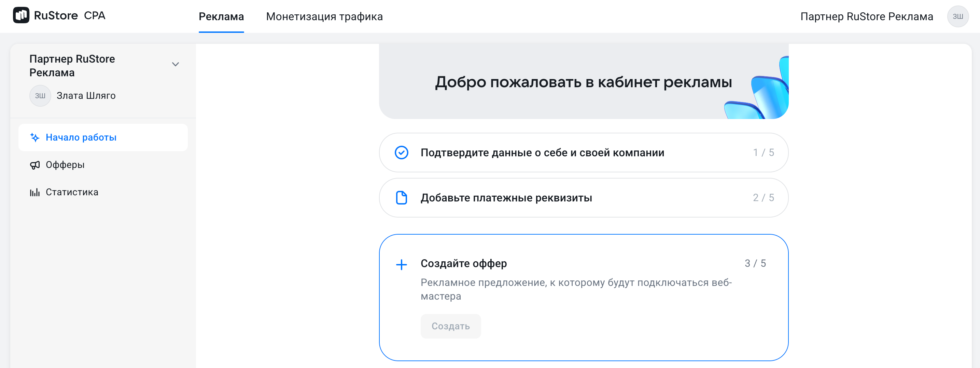Image resolution: width=980 pixels, height=368 pixels.
Task: Click the megaphone icon for Офферы
Action: coord(34,165)
